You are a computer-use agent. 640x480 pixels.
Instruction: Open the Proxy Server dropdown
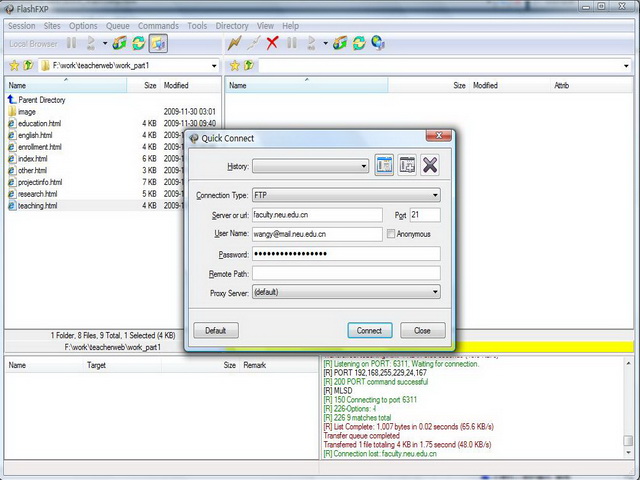click(435, 292)
